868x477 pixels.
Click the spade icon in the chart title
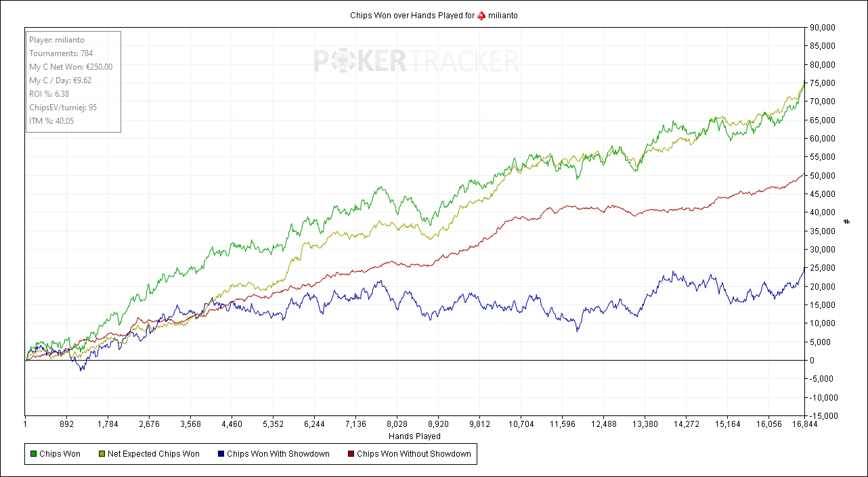pos(481,15)
